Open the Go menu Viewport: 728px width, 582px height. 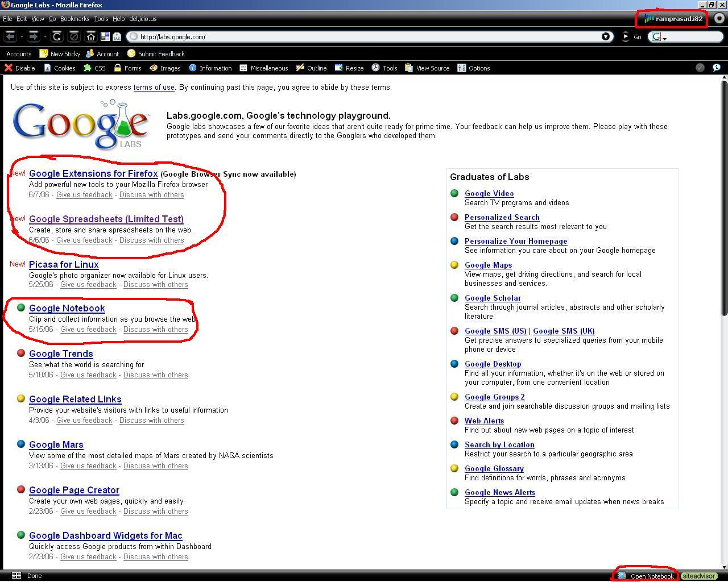(52, 19)
